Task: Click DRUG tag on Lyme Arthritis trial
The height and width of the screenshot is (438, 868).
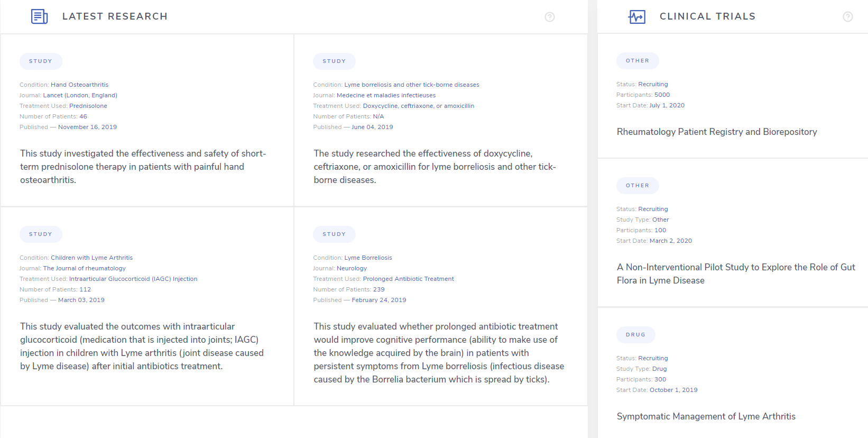Action: click(x=635, y=335)
